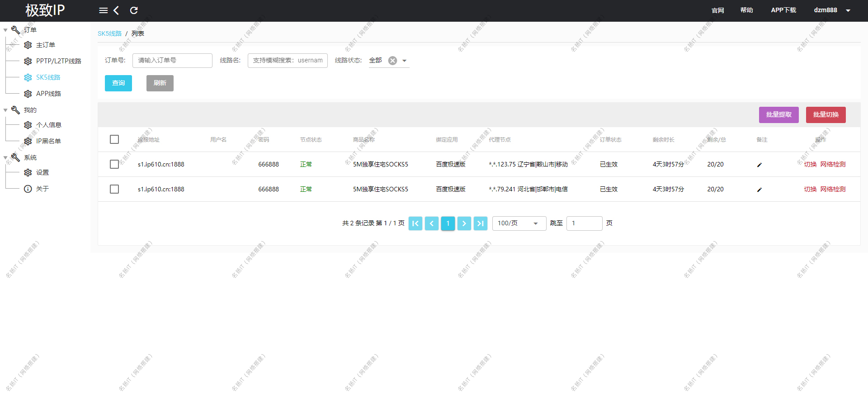
Task: Jump to first page using pagination icon
Action: click(x=415, y=223)
